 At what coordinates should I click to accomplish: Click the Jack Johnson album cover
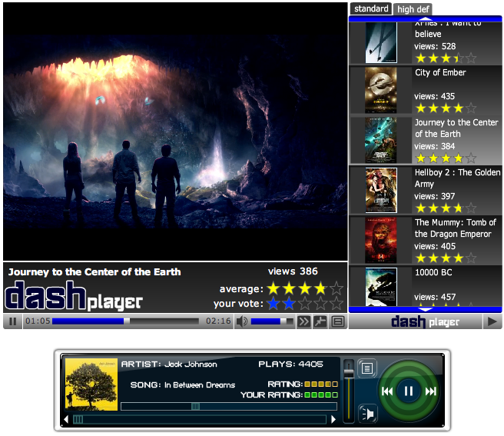click(x=91, y=384)
